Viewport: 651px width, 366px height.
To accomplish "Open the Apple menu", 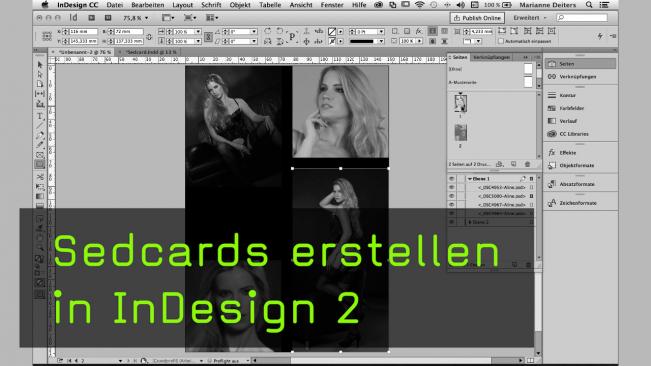I will 45,5.
